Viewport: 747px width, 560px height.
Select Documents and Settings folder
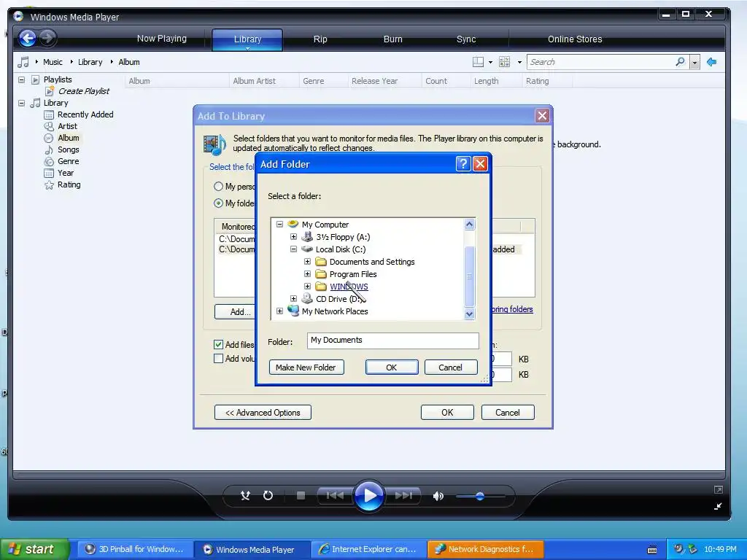[372, 262]
